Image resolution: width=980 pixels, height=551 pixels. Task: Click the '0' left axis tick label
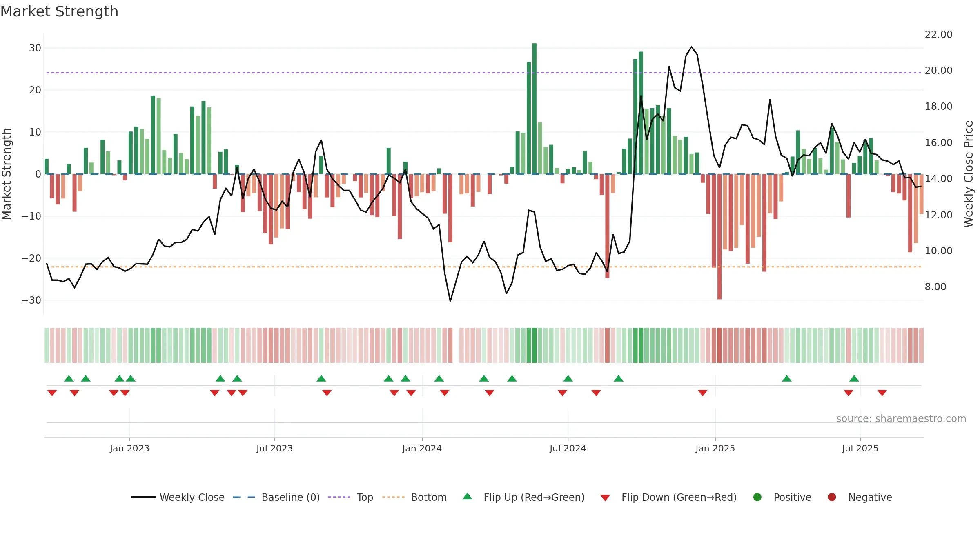pyautogui.click(x=38, y=174)
